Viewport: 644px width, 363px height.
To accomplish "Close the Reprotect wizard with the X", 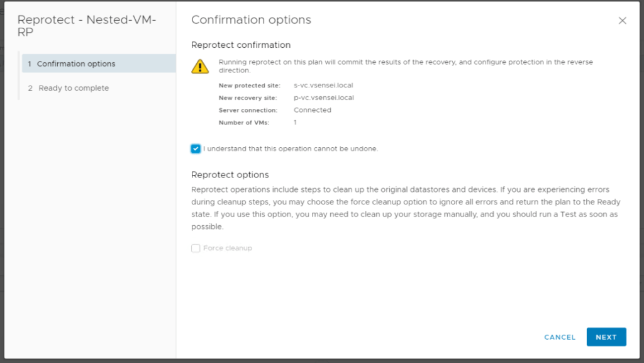I will [x=622, y=21].
